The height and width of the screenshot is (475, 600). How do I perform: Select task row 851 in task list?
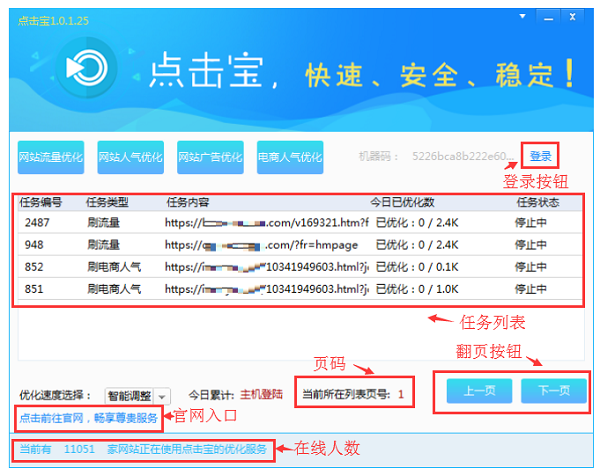[300, 290]
